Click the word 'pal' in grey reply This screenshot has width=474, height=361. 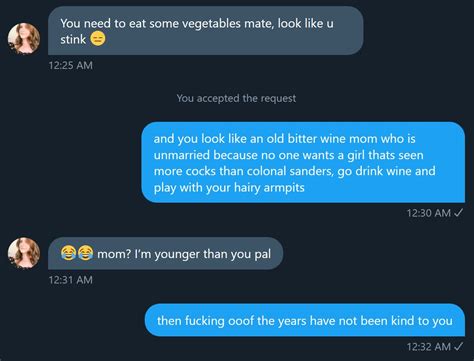pyautogui.click(x=263, y=254)
